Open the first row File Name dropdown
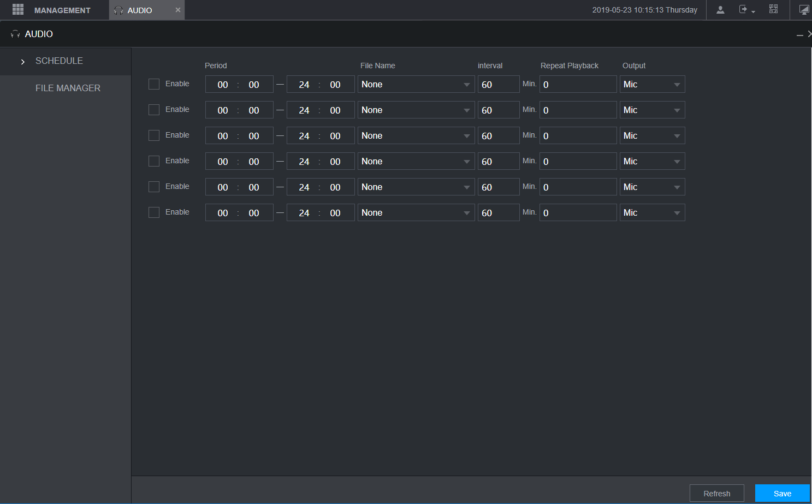The width and height of the screenshot is (812, 504). click(x=416, y=84)
